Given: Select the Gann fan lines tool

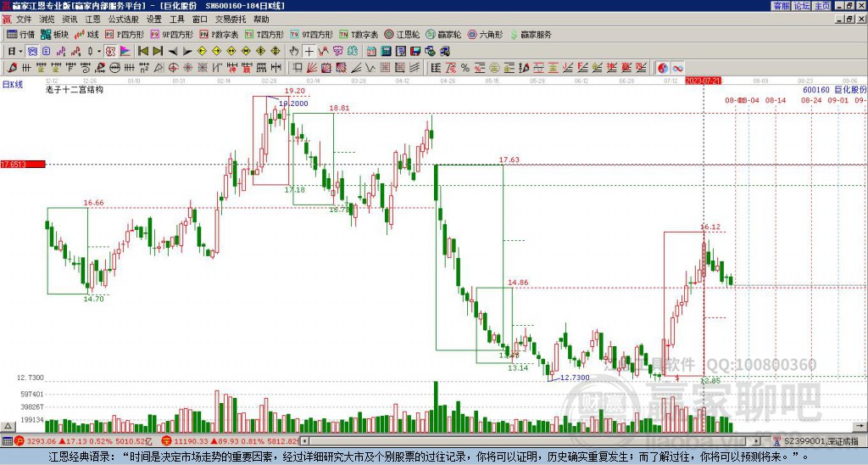Looking at the screenshot, I should tap(312, 68).
